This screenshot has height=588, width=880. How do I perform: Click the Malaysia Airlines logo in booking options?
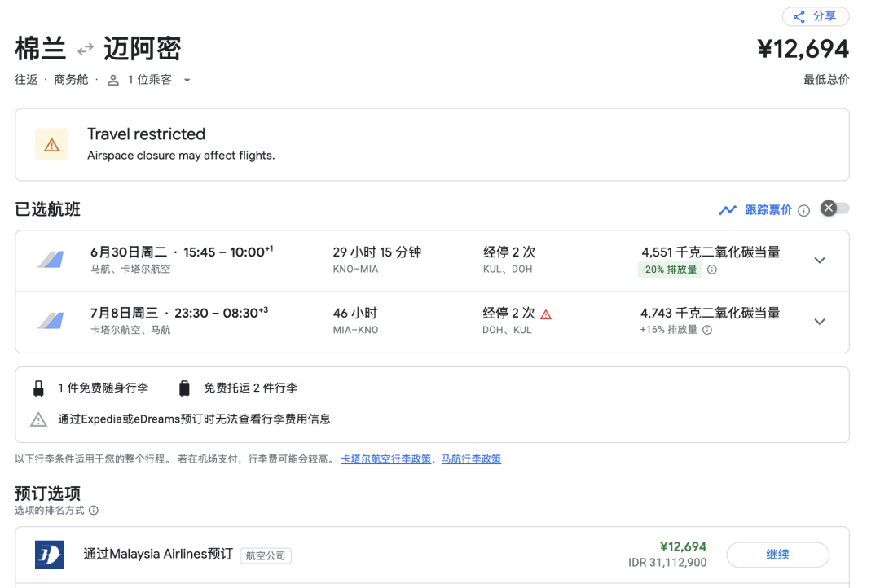[x=51, y=555]
